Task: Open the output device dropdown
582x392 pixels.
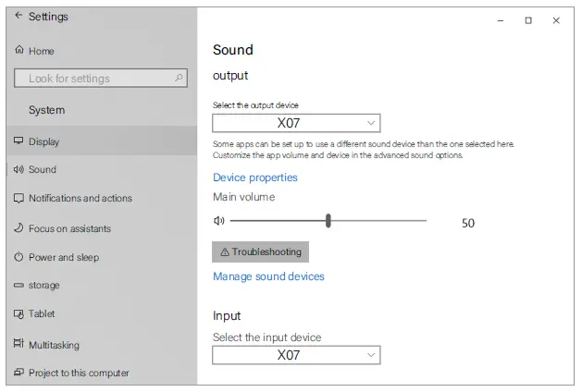Action: click(296, 123)
